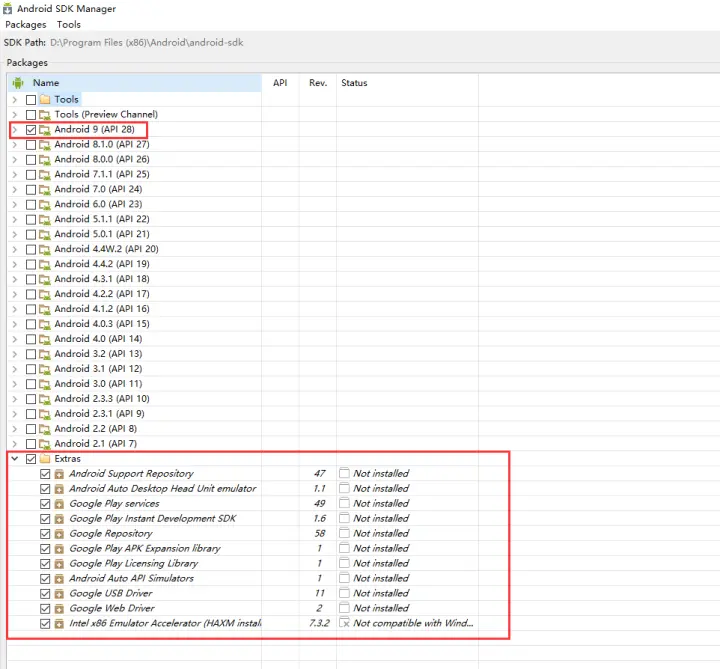This screenshot has height=669, width=720.
Task: Click Google Play APK Expansion library package icon
Action: pos(59,549)
